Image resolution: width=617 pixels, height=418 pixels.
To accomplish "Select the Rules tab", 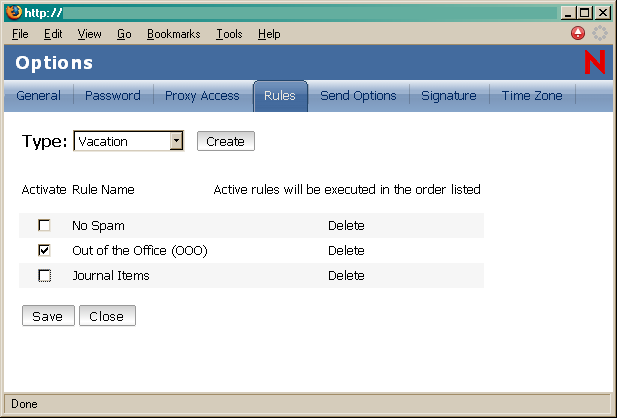I will [280, 96].
